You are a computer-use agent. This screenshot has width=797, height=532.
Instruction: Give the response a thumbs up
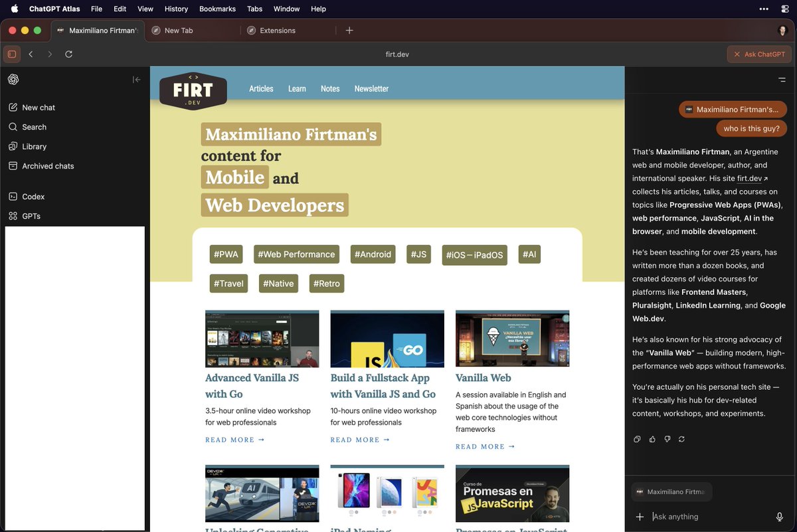652,439
